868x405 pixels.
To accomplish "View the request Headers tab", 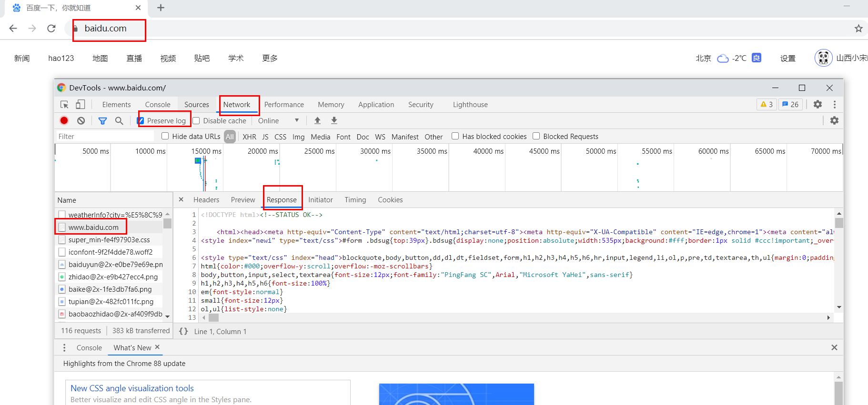I will click(206, 200).
